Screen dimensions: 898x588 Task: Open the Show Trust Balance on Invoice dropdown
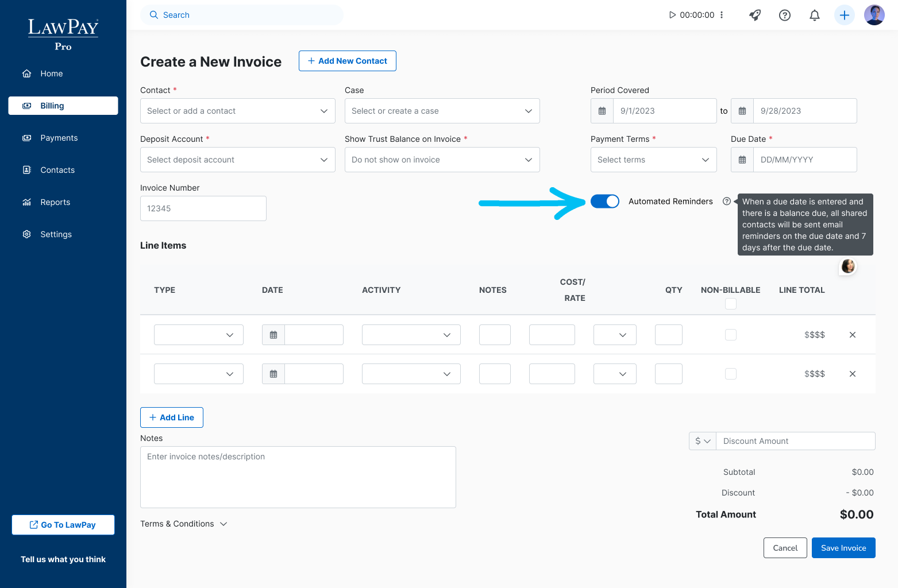(442, 159)
